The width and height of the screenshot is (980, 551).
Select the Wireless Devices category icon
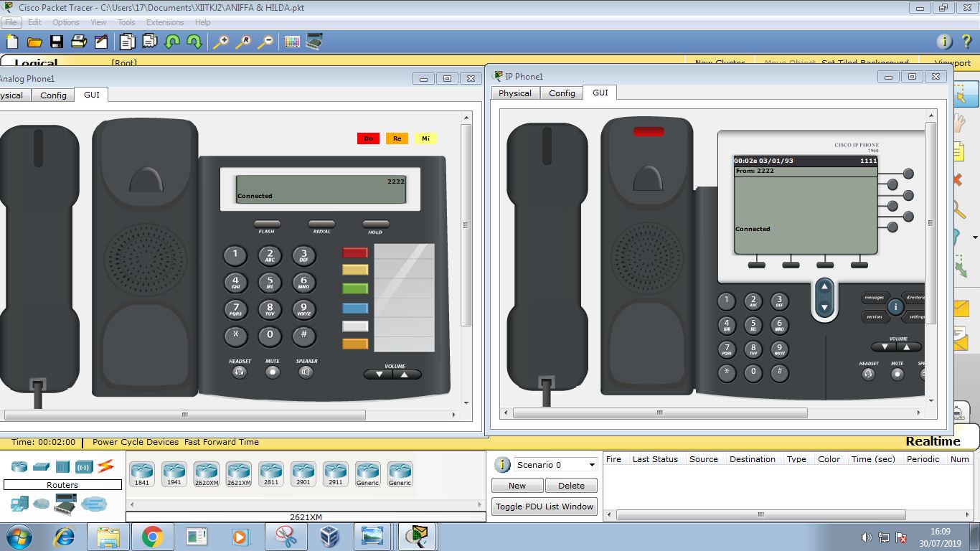[84, 466]
